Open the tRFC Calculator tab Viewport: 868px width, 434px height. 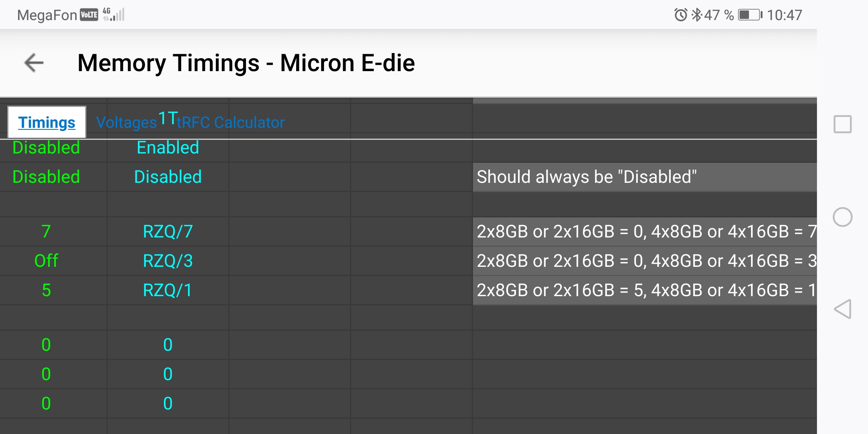coord(231,123)
